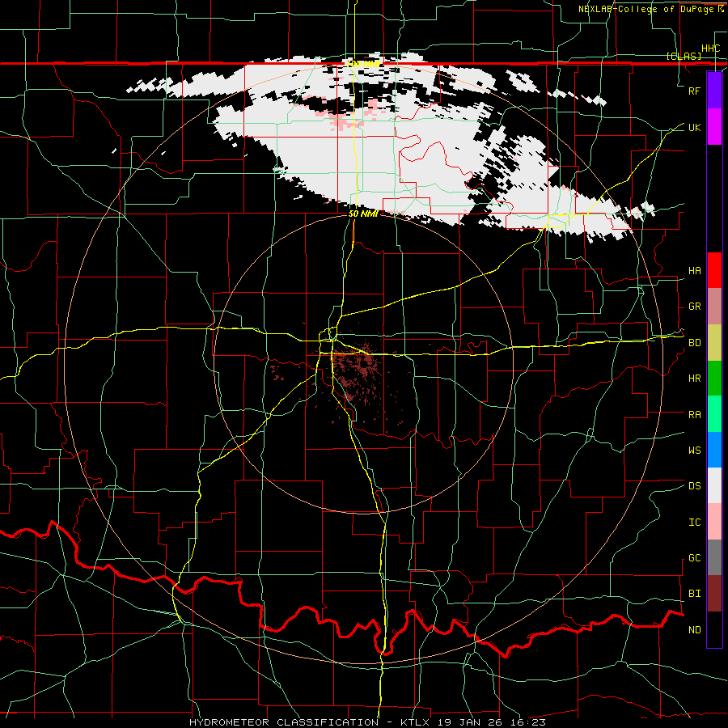Select the white DS legend swatch
Viewport: 728px width, 728px height.
[x=714, y=485]
